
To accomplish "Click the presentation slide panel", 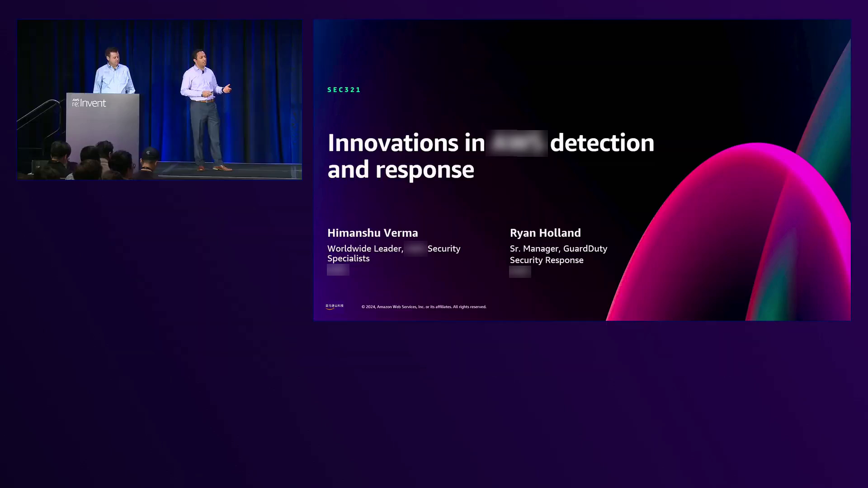I will [582, 170].
